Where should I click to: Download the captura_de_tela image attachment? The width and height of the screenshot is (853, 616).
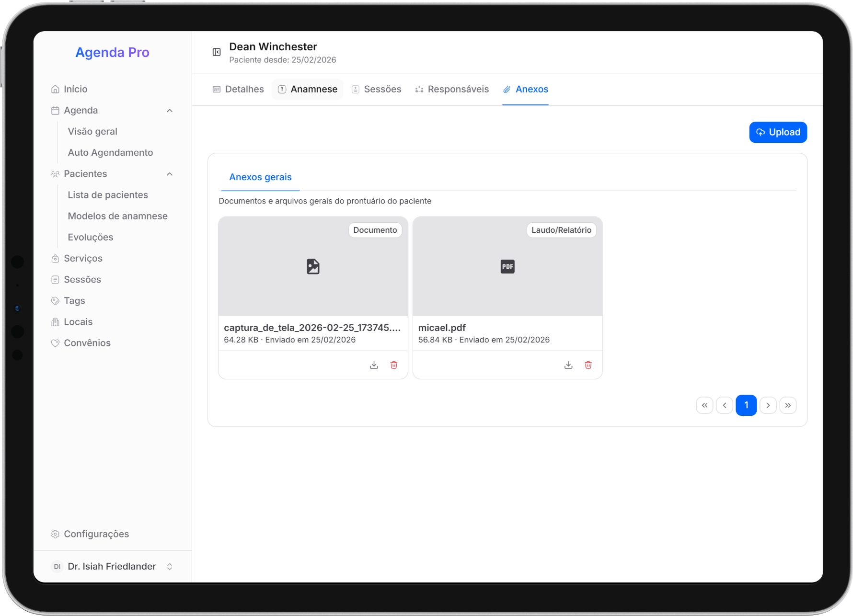click(374, 365)
